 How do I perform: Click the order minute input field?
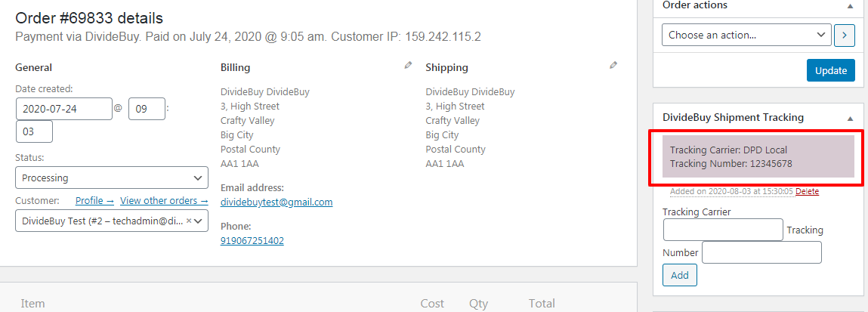(x=34, y=131)
